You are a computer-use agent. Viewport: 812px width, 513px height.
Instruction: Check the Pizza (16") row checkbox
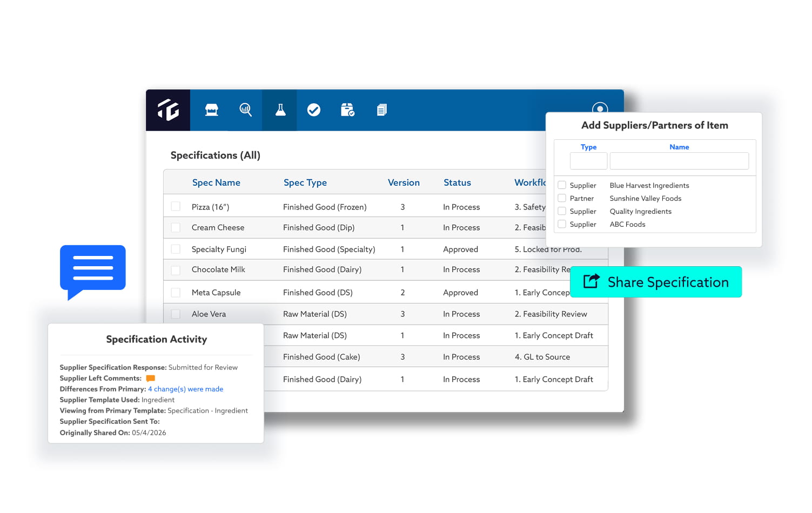(x=176, y=206)
